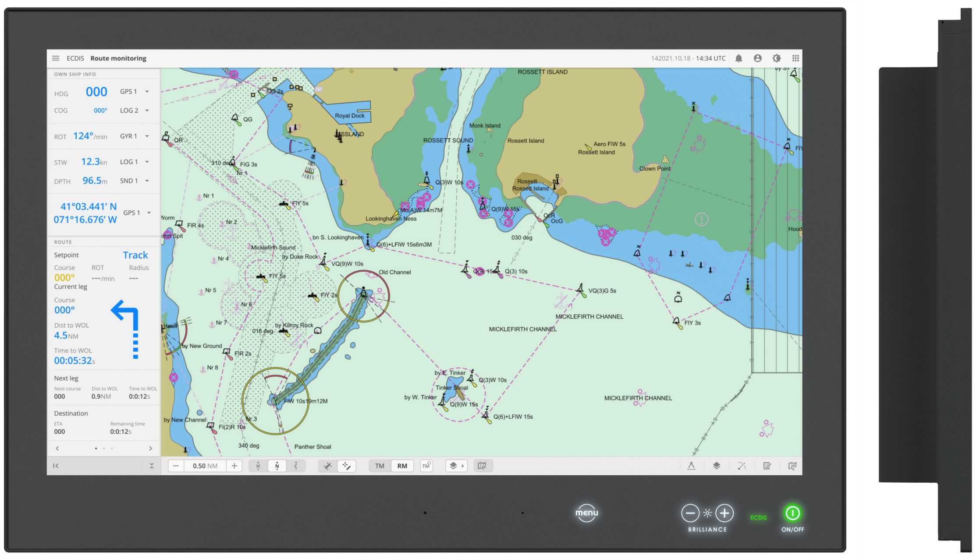Open the chart refresh icon at far right

coord(792,466)
